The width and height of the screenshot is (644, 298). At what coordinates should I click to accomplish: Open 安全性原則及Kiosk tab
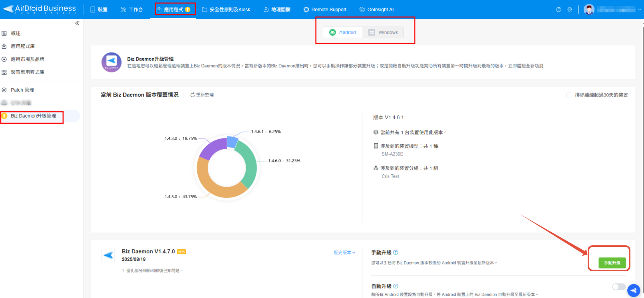pos(226,10)
